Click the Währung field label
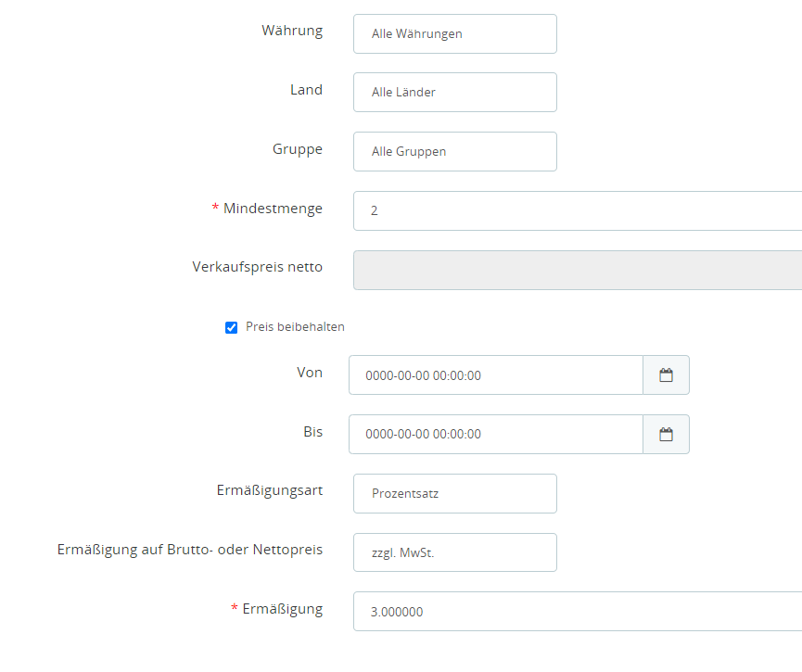802x672 pixels. (x=292, y=31)
